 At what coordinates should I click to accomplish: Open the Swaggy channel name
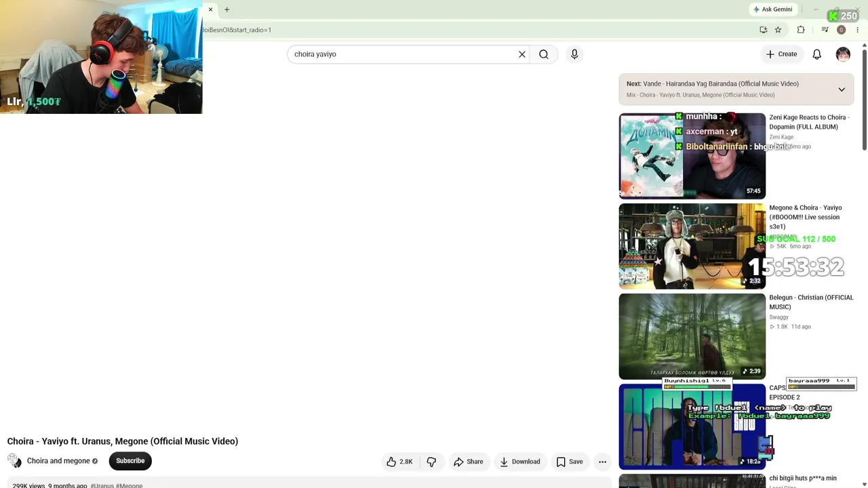(779, 317)
